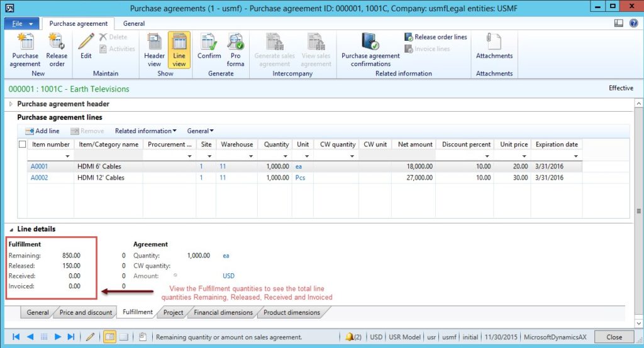Screen dimensions: 644x348
Task: Open item A0001 link
Action: click(40, 166)
